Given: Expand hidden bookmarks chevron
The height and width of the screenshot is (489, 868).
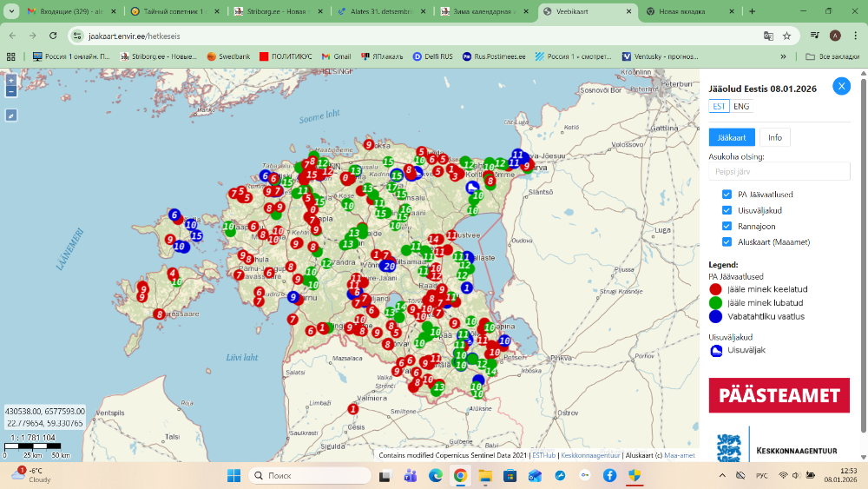Looking at the screenshot, I should point(784,56).
